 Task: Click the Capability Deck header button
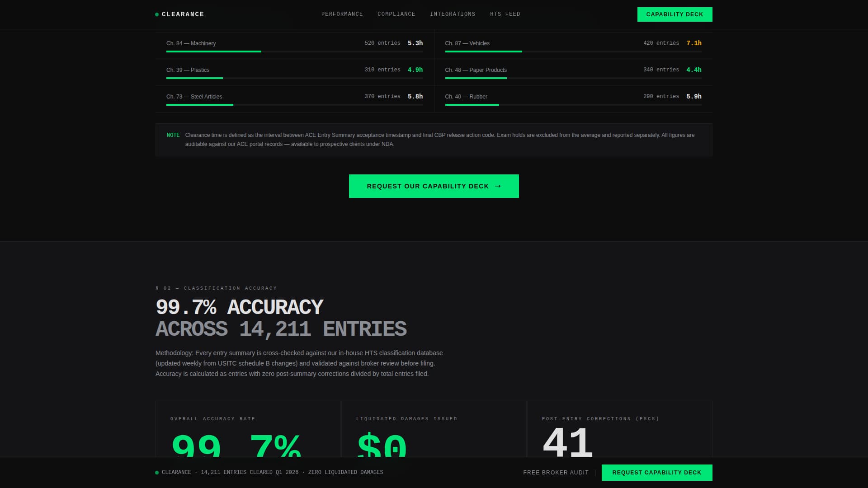click(675, 14)
